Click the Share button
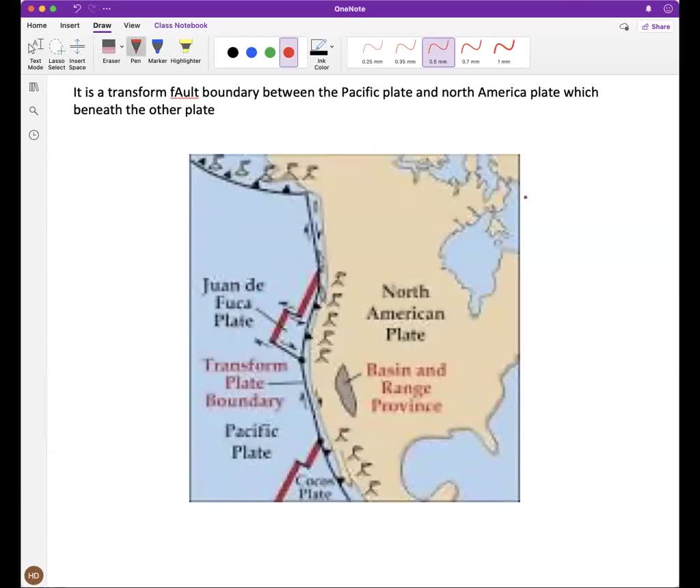Viewport: 700px width, 588px height. pos(656,27)
